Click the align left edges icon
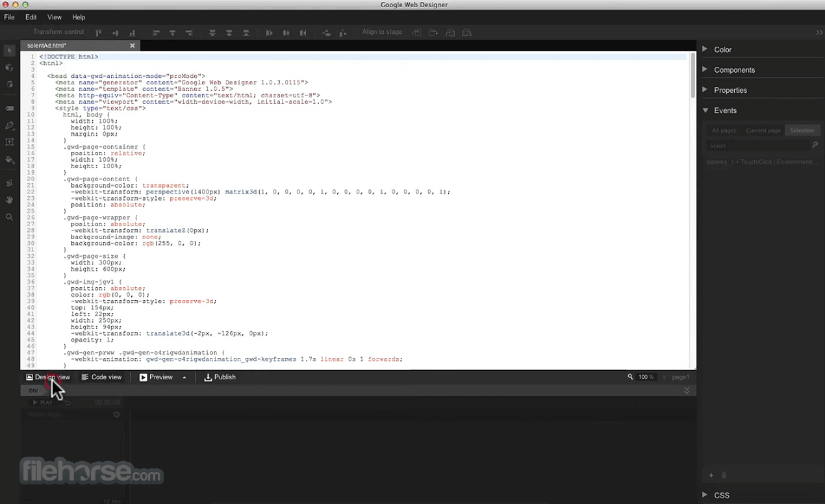The image size is (825, 504). 156,32
